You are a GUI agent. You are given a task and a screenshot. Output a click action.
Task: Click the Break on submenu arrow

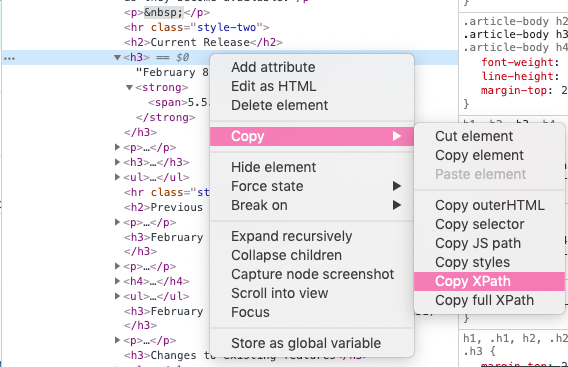click(397, 205)
